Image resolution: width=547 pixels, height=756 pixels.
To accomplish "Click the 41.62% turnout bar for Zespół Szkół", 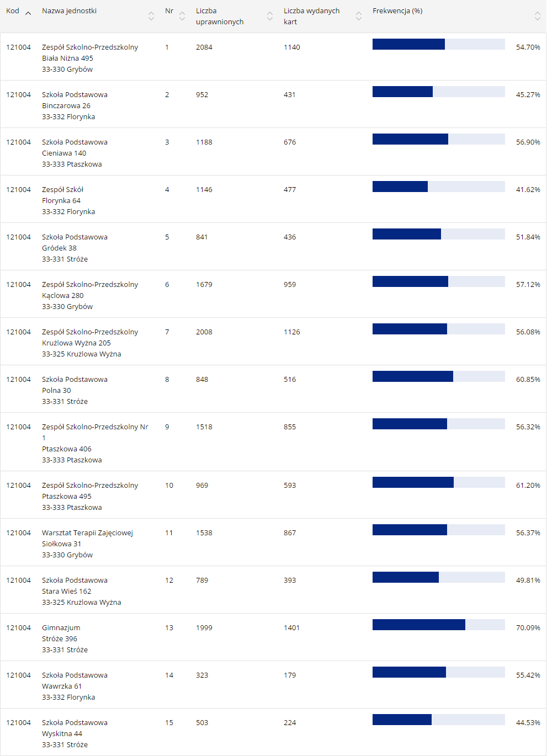I will coord(438,187).
